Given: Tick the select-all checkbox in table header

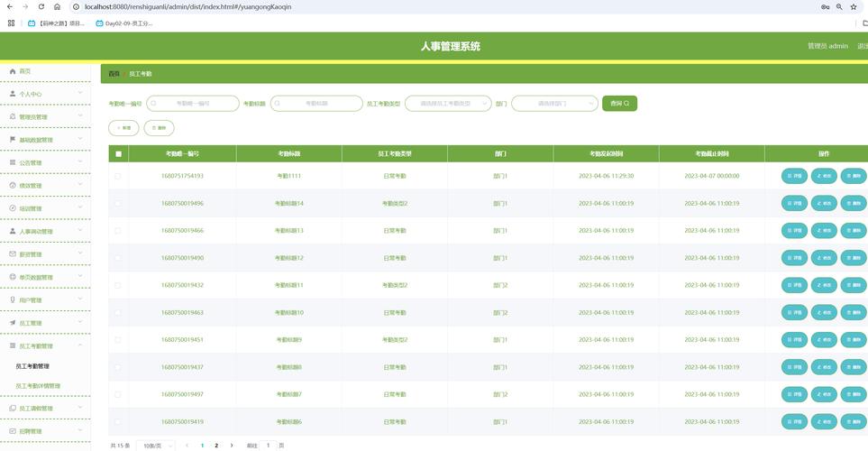Looking at the screenshot, I should [118, 154].
